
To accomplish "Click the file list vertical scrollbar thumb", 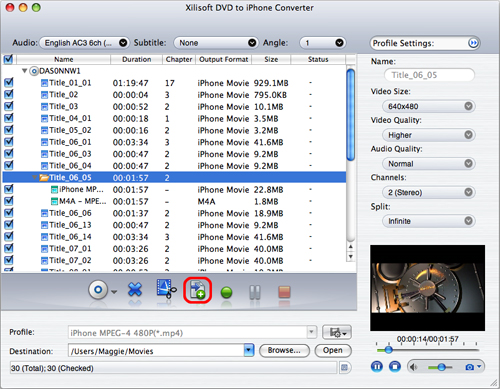I will (350, 115).
